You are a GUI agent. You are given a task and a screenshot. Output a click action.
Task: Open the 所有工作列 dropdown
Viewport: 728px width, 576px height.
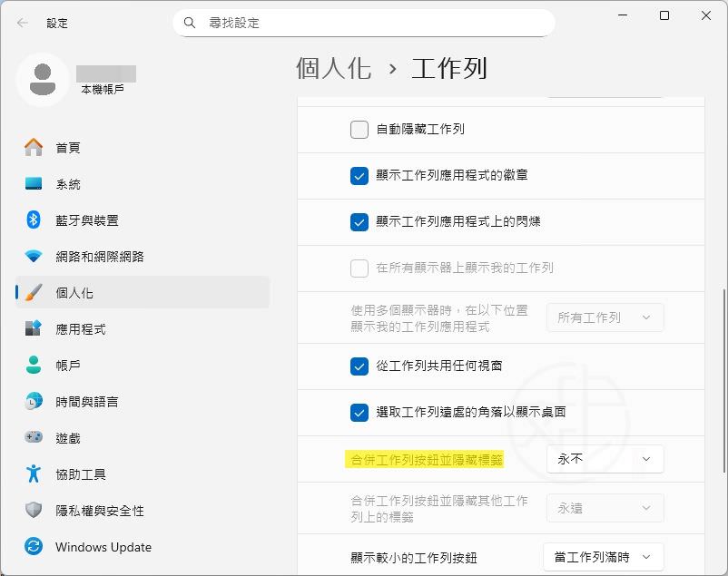(605, 317)
